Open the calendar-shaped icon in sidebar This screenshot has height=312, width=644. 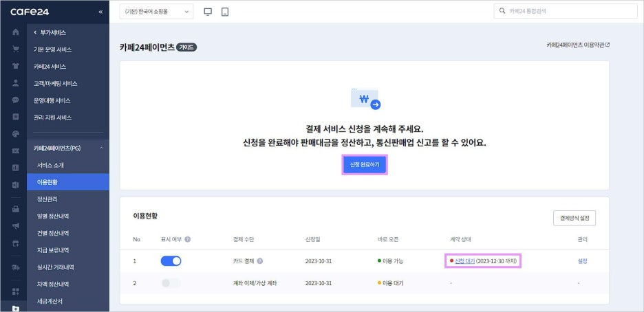(16, 243)
